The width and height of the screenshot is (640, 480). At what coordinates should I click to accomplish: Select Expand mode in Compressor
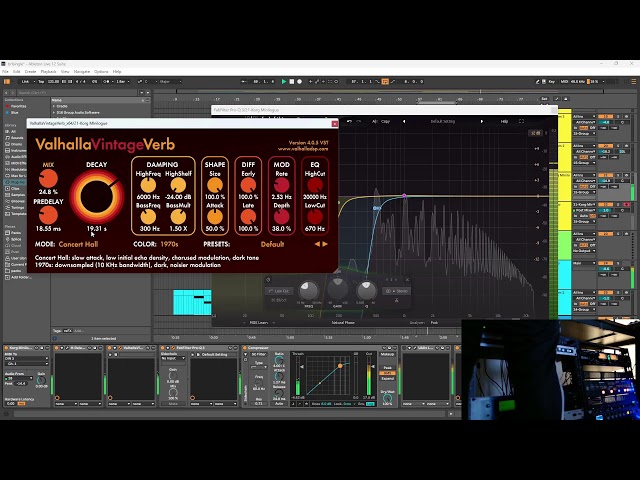point(387,378)
